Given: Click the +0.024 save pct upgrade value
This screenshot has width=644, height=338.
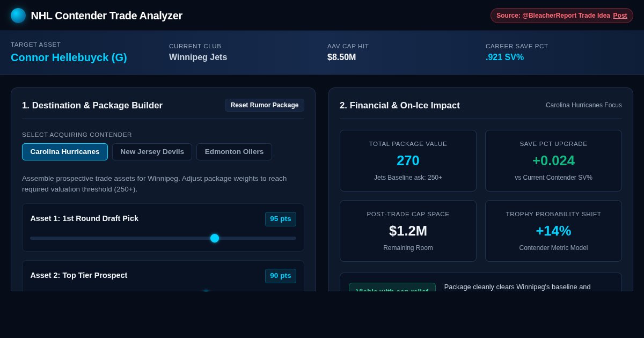Looking at the screenshot, I should point(553,160).
